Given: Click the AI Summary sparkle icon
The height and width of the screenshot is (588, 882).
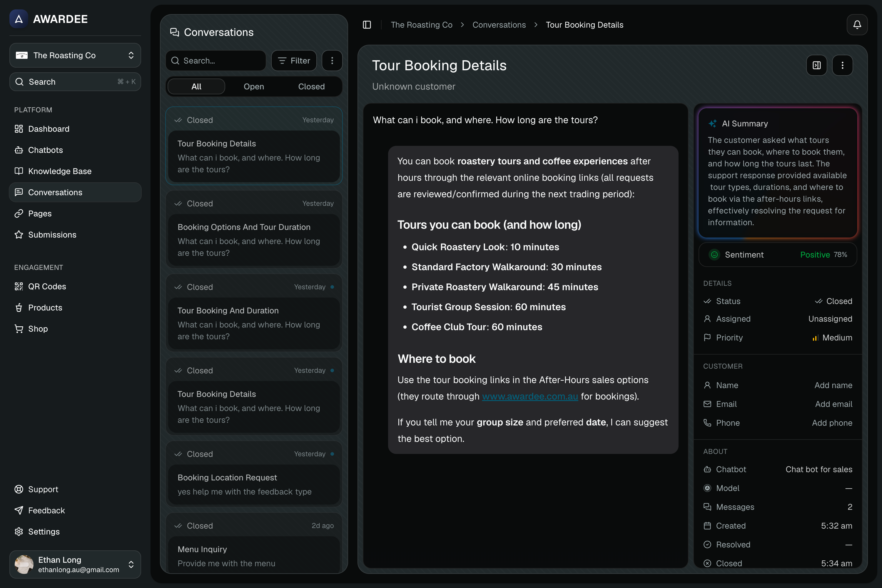Looking at the screenshot, I should tap(712, 123).
